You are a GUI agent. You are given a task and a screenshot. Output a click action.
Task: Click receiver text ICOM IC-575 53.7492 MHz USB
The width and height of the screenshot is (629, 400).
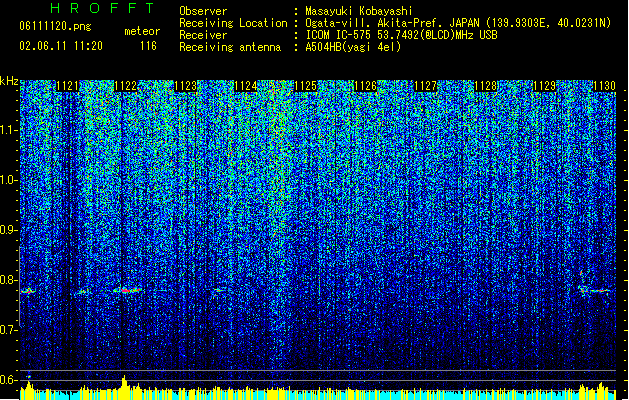click(402, 35)
